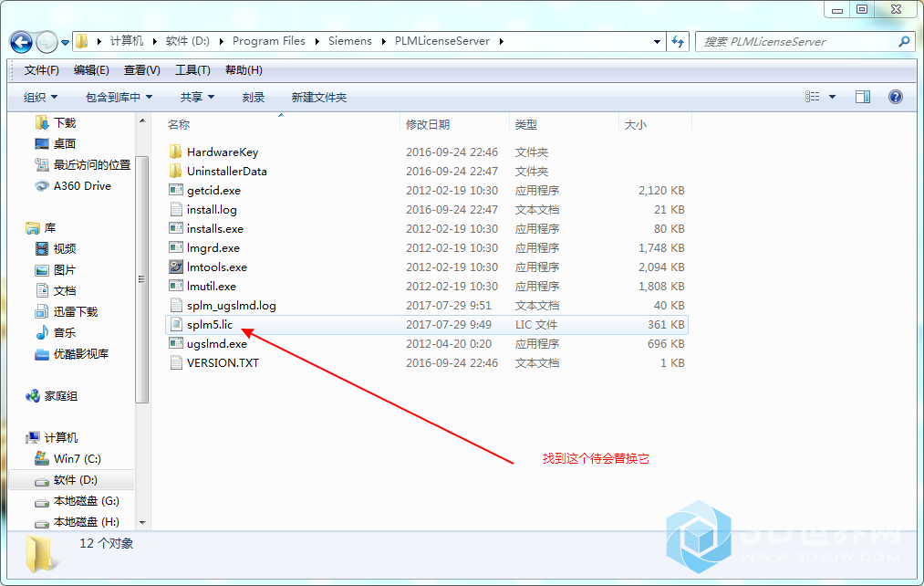This screenshot has height=586, width=924.
Task: Open the 迅雷下载 library
Action: (76, 312)
